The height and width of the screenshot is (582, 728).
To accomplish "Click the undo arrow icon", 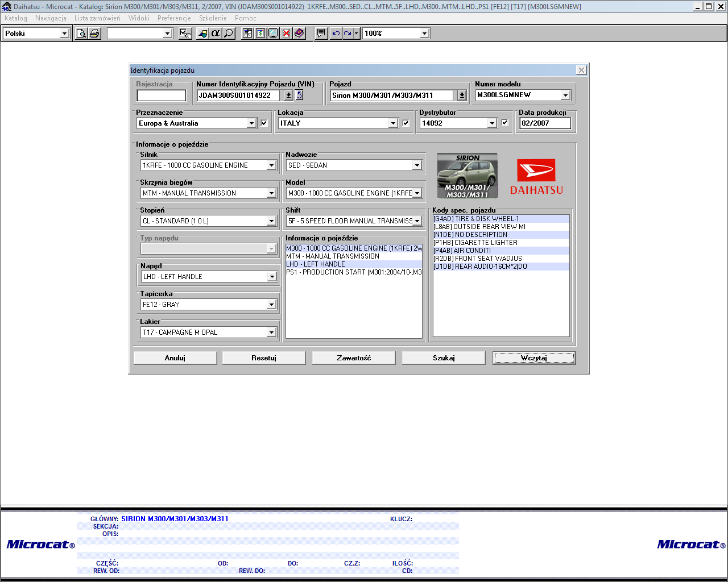I will click(336, 34).
